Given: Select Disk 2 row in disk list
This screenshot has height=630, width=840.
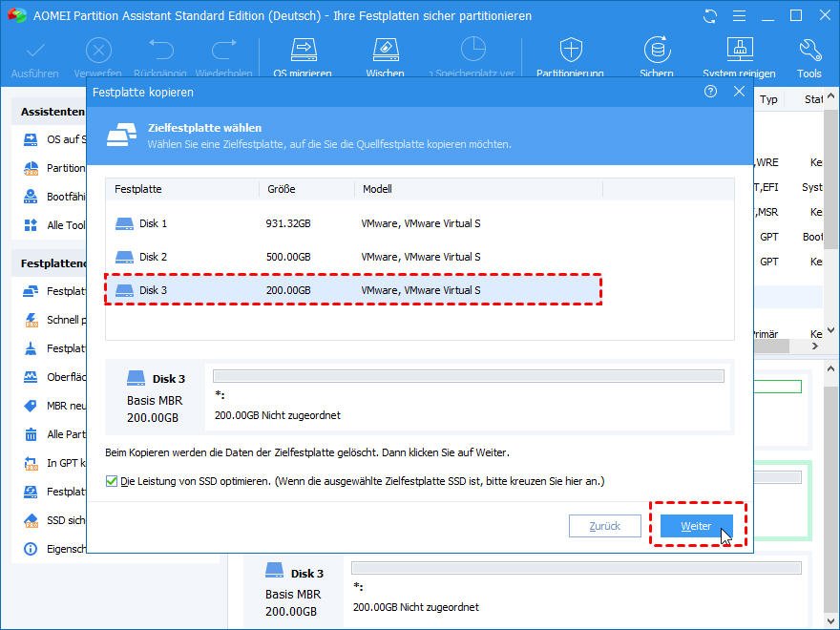Looking at the screenshot, I should pyautogui.click(x=353, y=257).
